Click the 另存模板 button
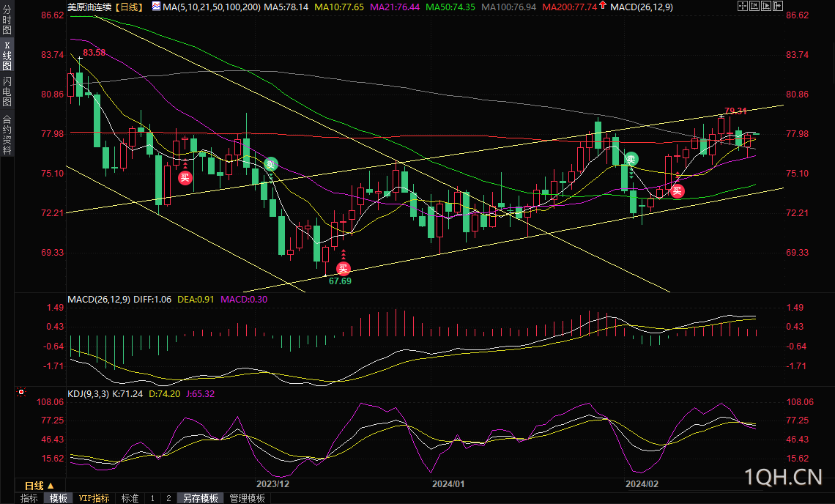 click(200, 498)
